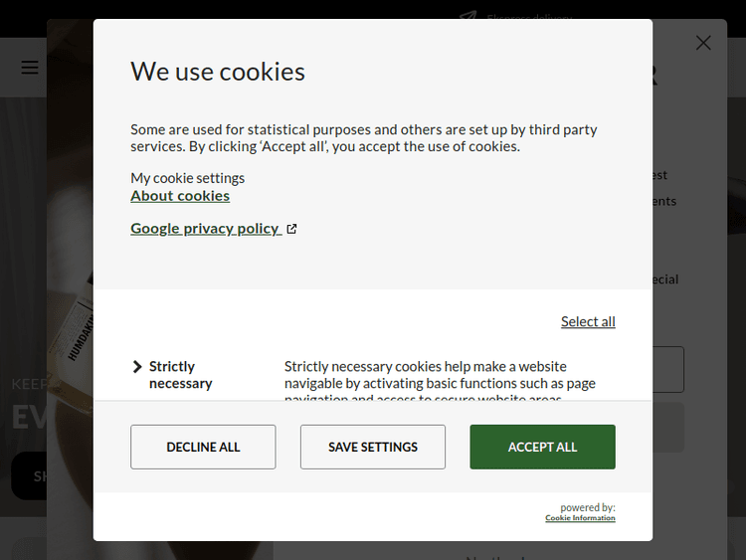This screenshot has width=746, height=560.
Task: Click the paper plane express delivery icon
Action: coord(468,17)
